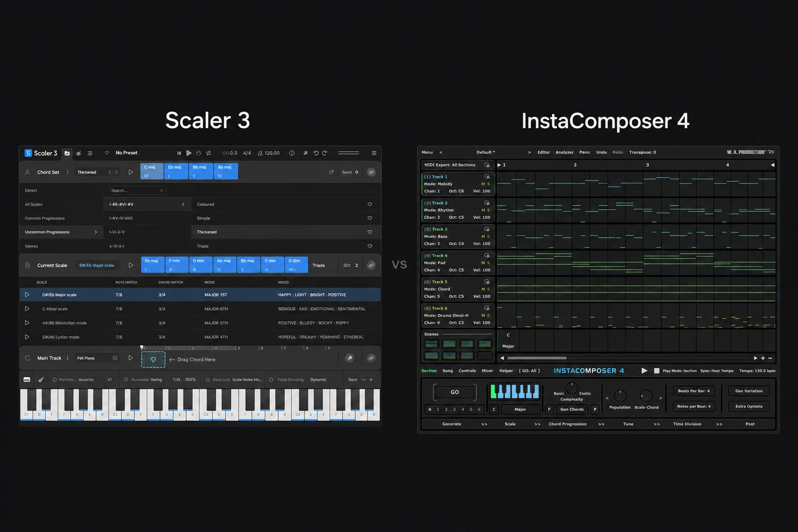Switch to the keyboard view icon
The width and height of the screenshot is (798, 532).
[x=27, y=380]
